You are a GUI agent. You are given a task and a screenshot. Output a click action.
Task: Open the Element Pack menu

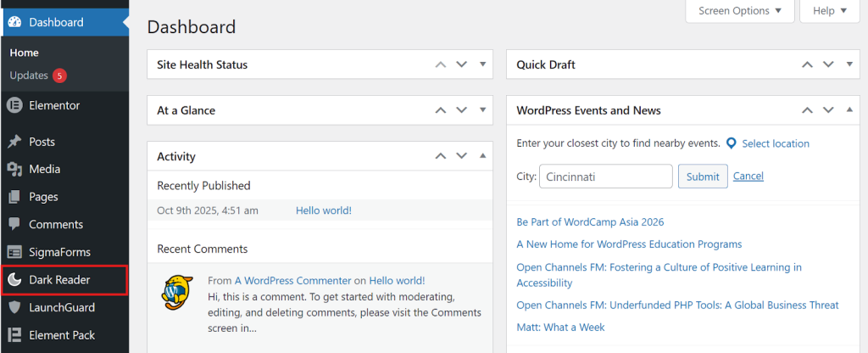coord(64,335)
